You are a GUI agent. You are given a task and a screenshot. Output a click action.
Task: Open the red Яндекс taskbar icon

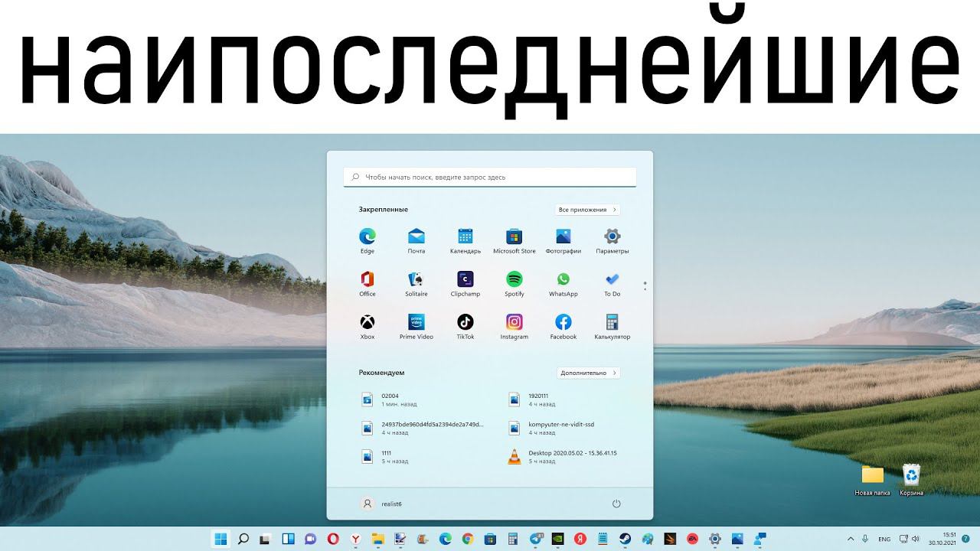tap(580, 539)
